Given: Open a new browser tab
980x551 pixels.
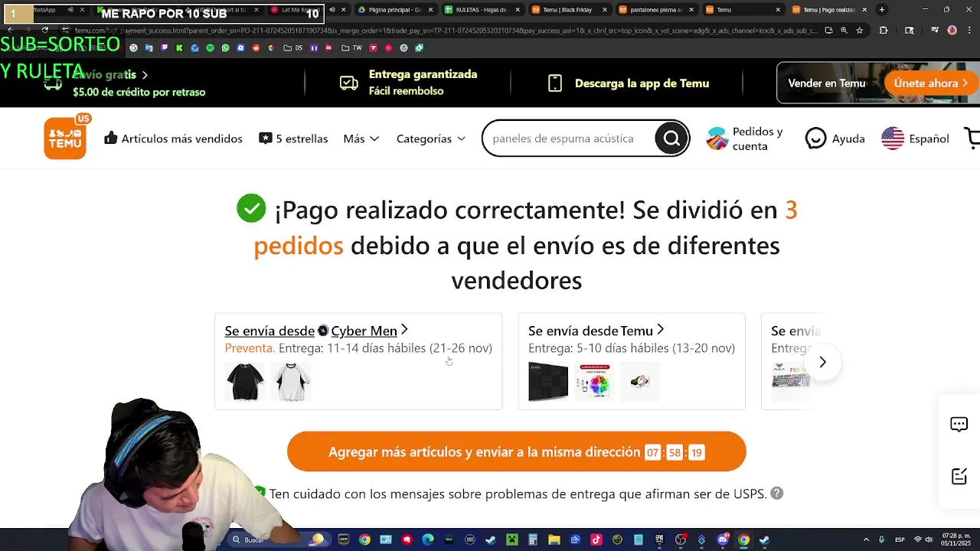Looking at the screenshot, I should [881, 10].
